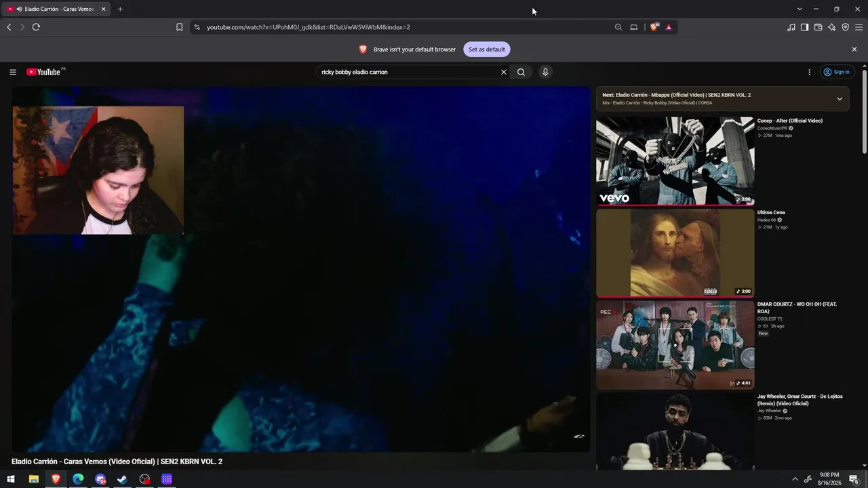Screen dimensions: 868x488
Task: Open the COOLEST 72 channel
Action: point(770,319)
